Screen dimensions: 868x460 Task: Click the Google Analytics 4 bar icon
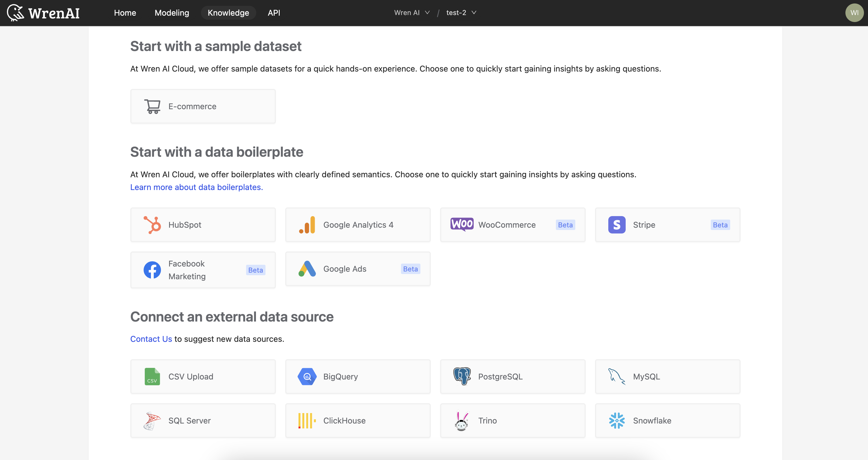(307, 225)
